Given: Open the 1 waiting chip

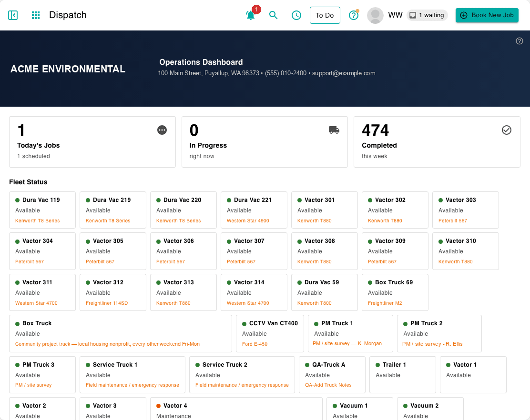Looking at the screenshot, I should [427, 15].
